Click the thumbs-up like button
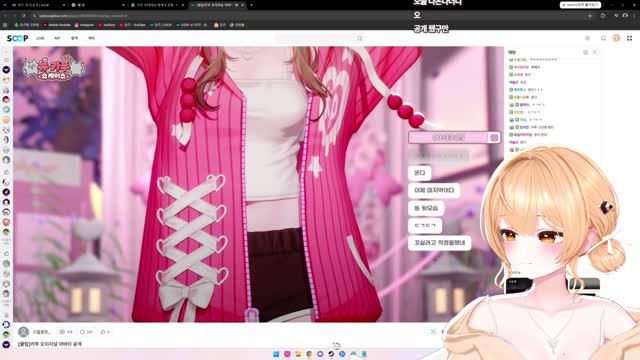The width and height of the screenshot is (640, 360). pyautogui.click(x=105, y=332)
